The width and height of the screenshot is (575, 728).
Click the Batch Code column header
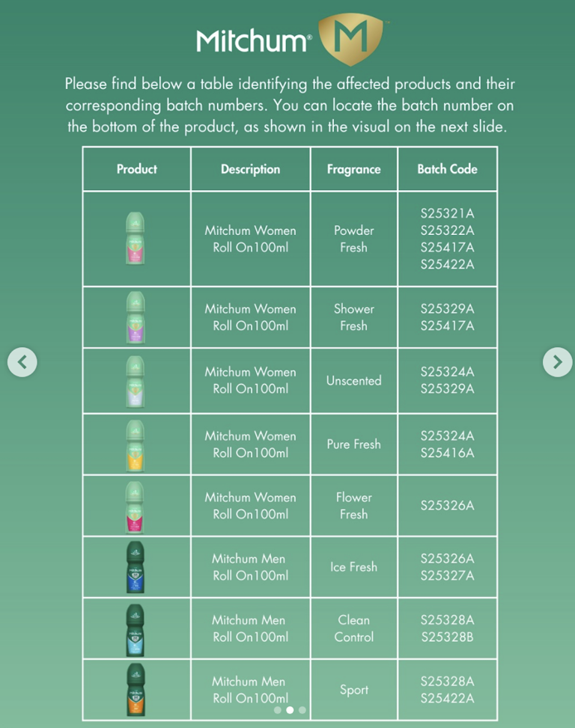[x=447, y=169]
